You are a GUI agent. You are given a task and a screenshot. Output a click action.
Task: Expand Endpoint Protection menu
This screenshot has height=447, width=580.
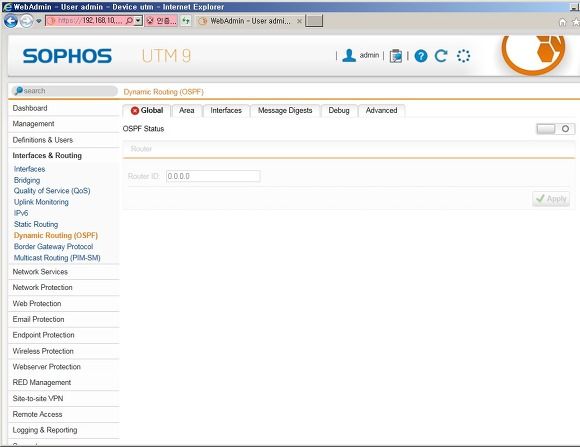[x=64, y=335]
